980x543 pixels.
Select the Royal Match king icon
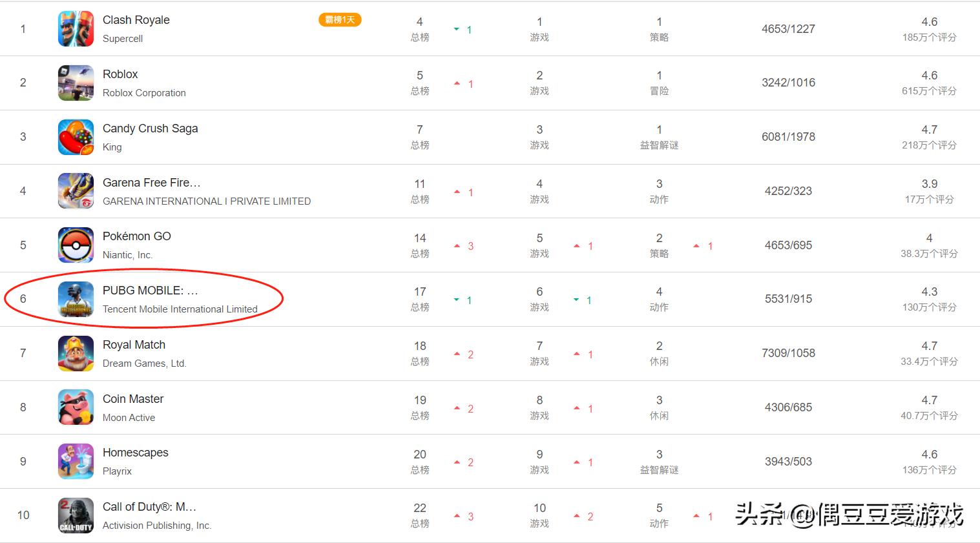point(76,353)
